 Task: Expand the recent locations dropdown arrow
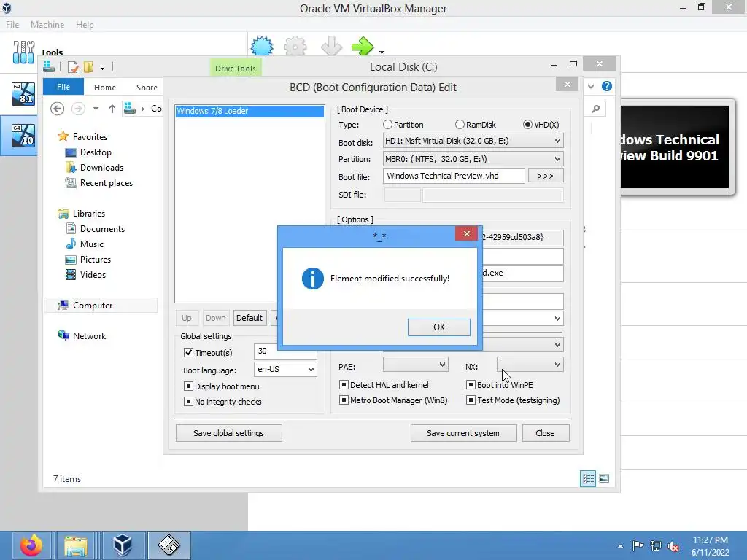[96, 109]
